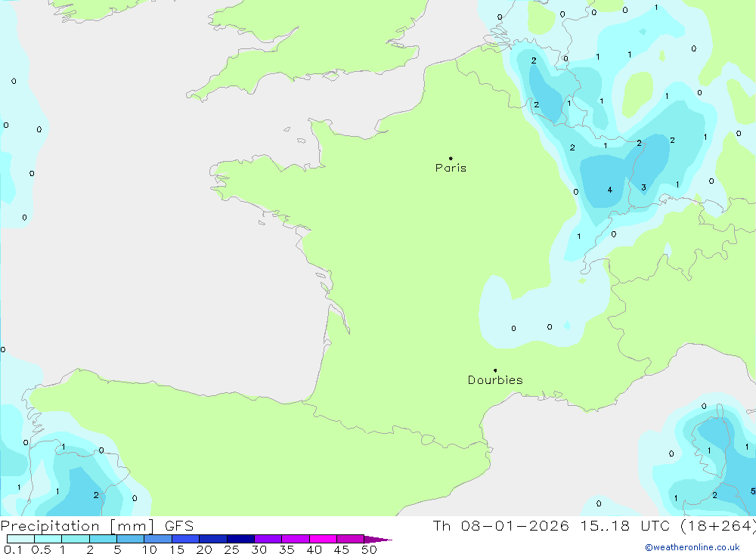Image resolution: width=756 pixels, height=554 pixels.
Task: Click the '40' legend scale label
Action: click(314, 549)
